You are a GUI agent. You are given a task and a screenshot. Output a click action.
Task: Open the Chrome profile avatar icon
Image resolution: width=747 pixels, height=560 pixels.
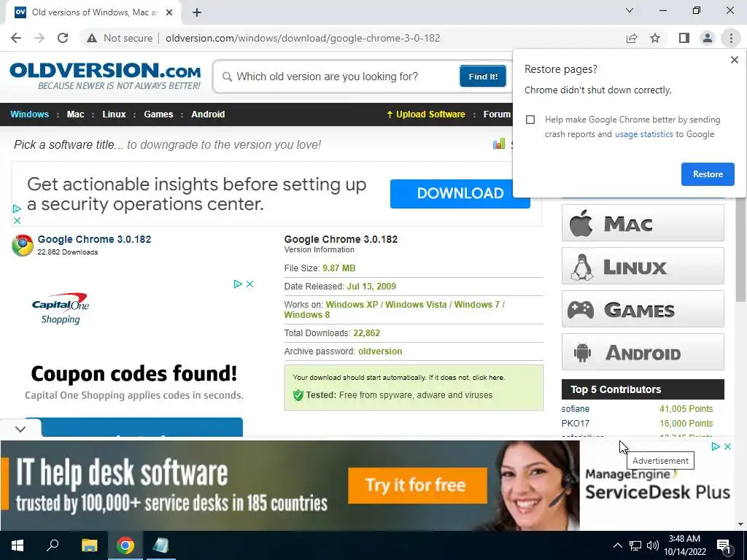tap(708, 38)
